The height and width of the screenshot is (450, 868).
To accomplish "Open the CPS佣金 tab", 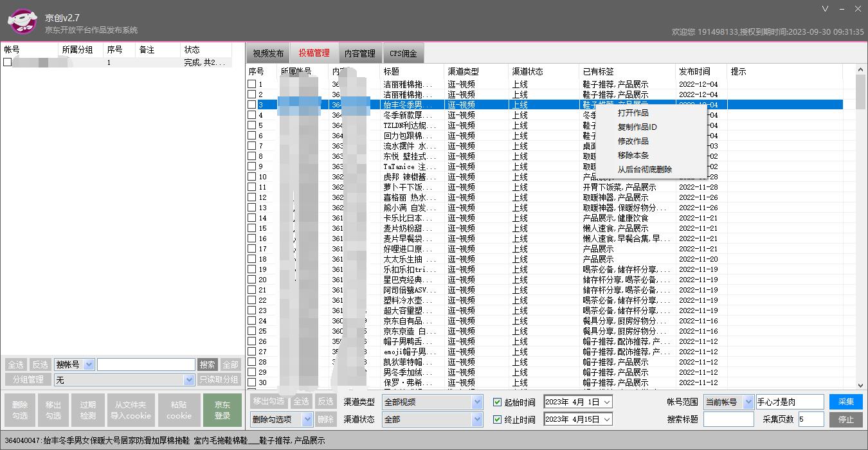I will point(403,53).
